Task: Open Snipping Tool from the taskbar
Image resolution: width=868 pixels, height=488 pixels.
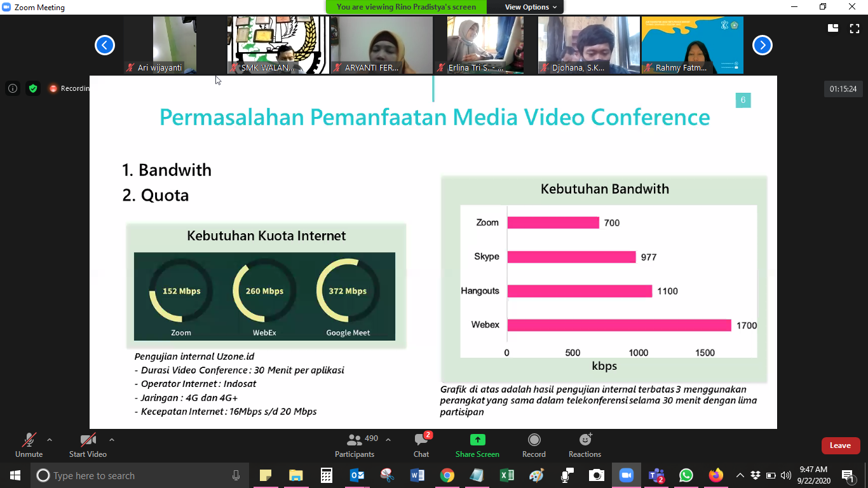Action: click(387, 475)
